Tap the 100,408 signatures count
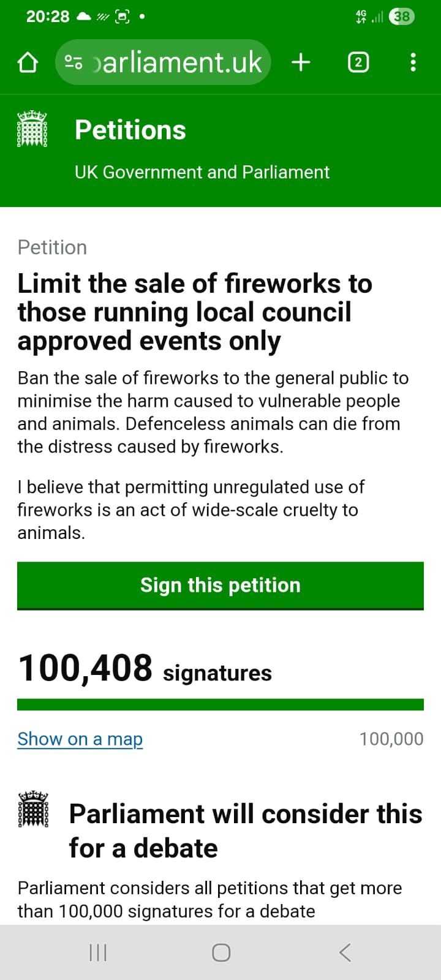This screenshot has width=441, height=980. (x=145, y=668)
